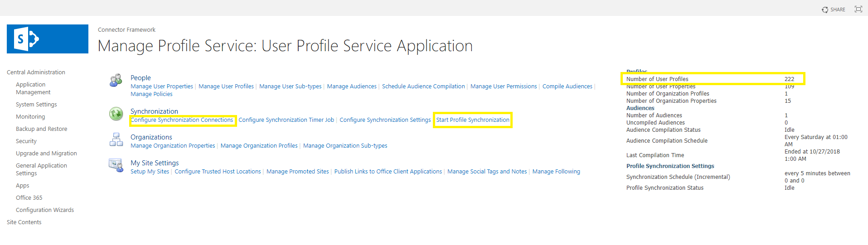Open Configure Synchronization Timer Job

[286, 120]
